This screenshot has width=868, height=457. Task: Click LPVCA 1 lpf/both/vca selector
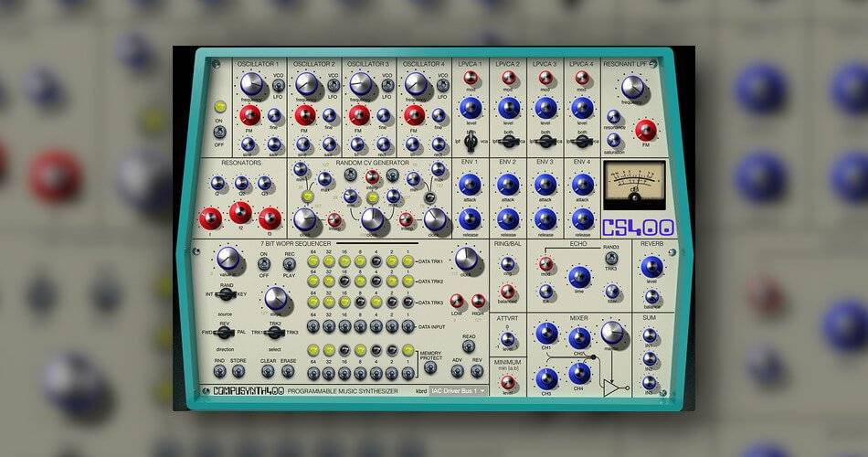[471, 142]
